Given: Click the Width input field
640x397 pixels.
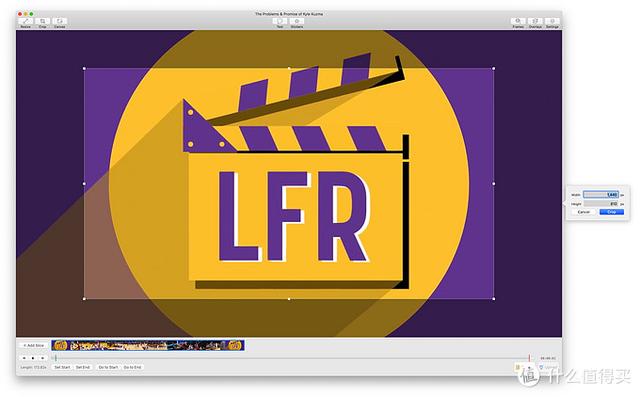Looking at the screenshot, I should click(600, 195).
